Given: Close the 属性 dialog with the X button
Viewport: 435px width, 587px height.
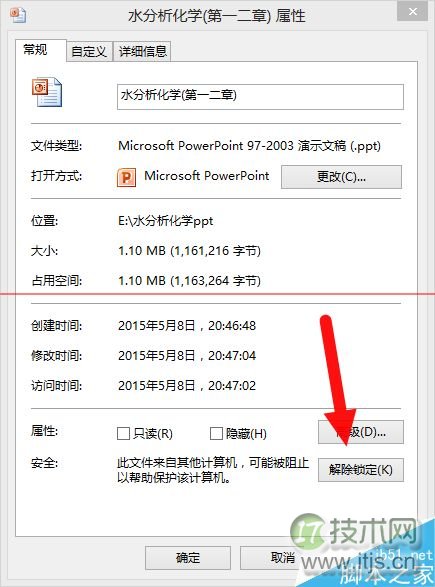Looking at the screenshot, I should point(413,12).
